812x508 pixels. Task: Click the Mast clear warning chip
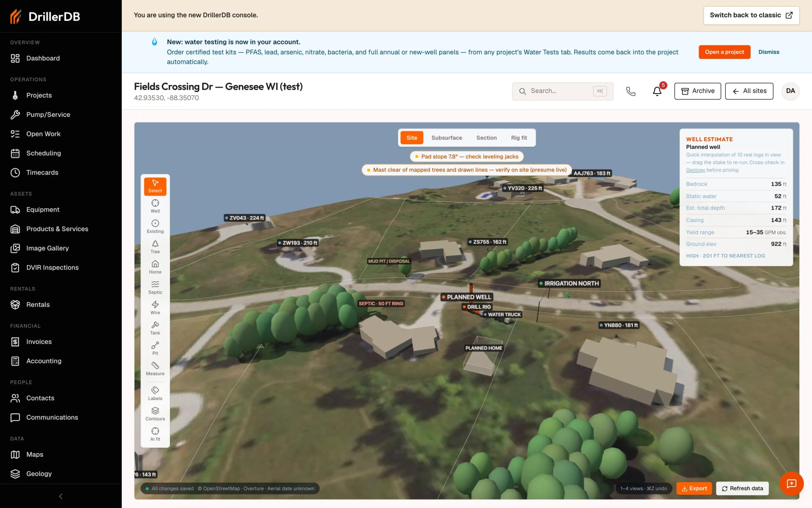(x=466, y=170)
